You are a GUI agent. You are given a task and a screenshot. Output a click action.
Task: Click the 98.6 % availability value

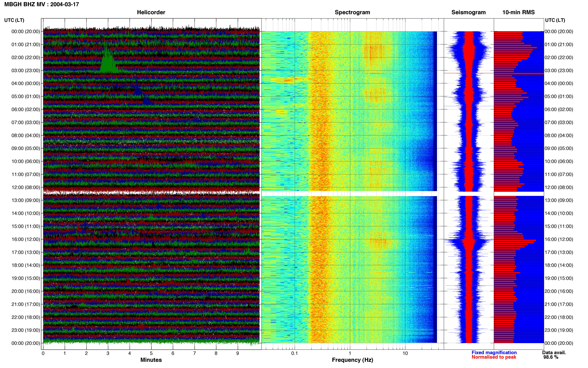[551, 357]
